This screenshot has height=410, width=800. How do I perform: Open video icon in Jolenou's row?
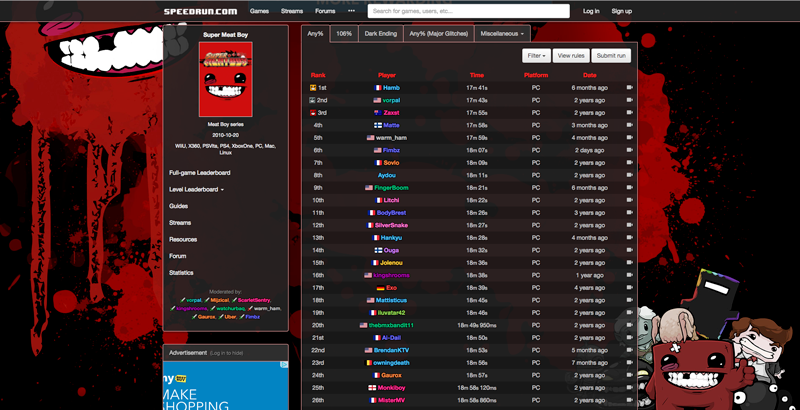click(629, 263)
